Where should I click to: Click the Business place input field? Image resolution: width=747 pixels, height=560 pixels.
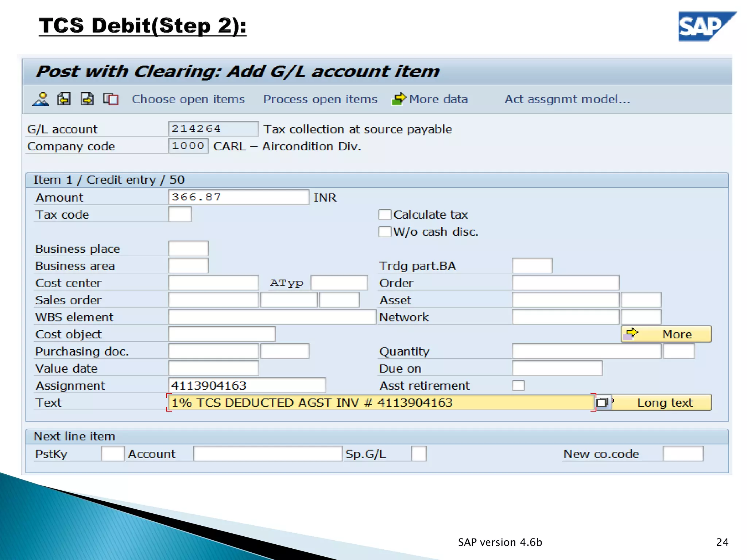188,249
